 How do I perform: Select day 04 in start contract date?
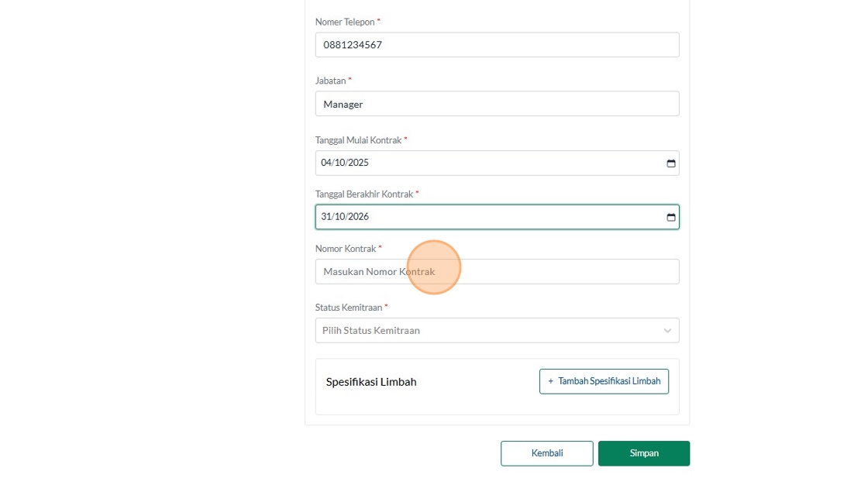(x=326, y=163)
